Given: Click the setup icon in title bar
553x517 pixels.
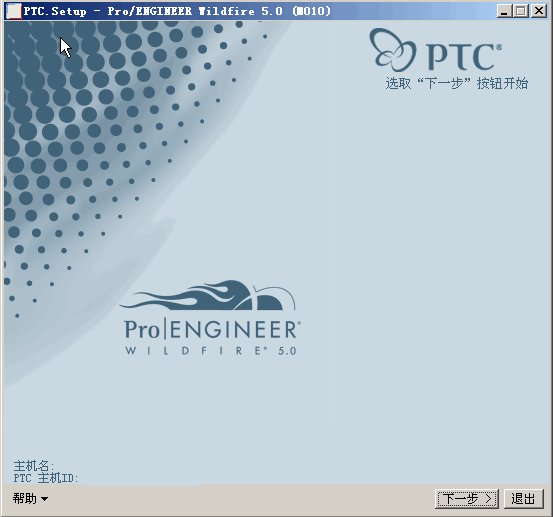Looking at the screenshot, I should click(x=14, y=11).
